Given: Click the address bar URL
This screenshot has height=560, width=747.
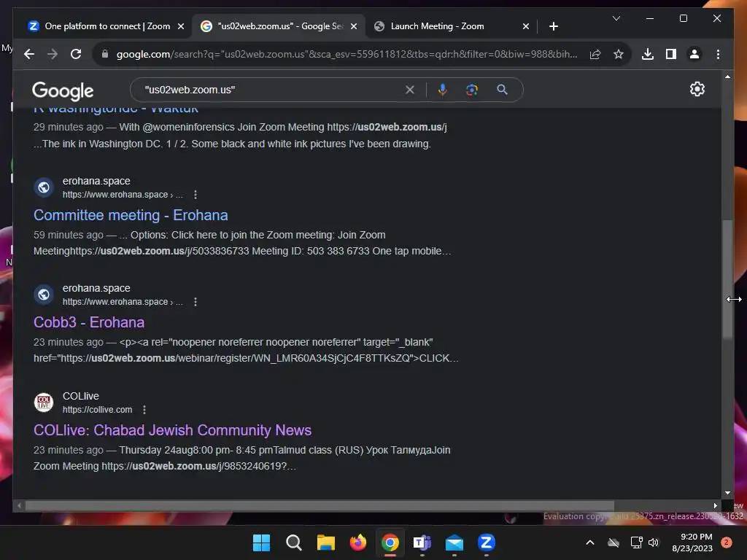Looking at the screenshot, I should [x=347, y=54].
